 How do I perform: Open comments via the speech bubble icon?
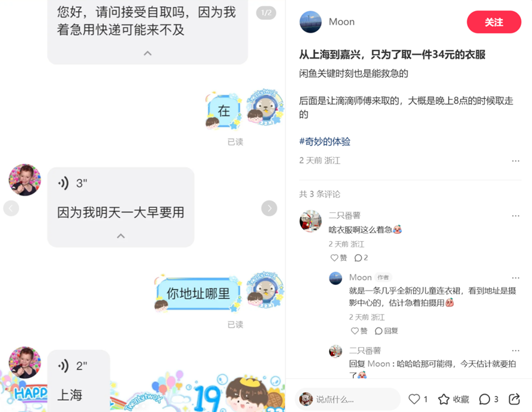click(x=484, y=399)
